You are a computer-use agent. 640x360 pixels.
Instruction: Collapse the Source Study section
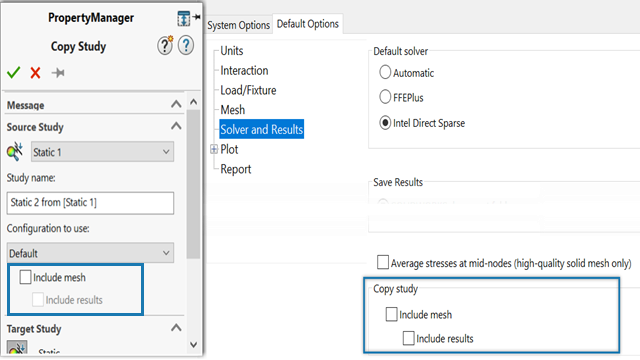[x=176, y=126]
